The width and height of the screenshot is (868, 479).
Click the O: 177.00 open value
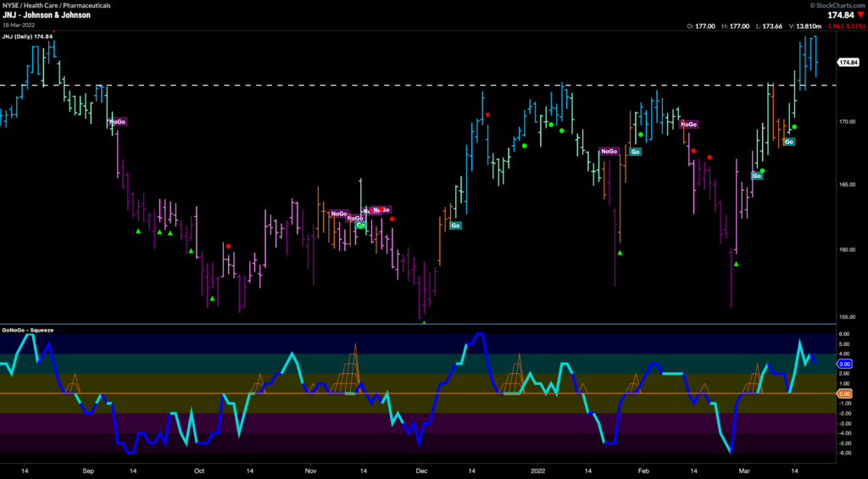pos(701,26)
